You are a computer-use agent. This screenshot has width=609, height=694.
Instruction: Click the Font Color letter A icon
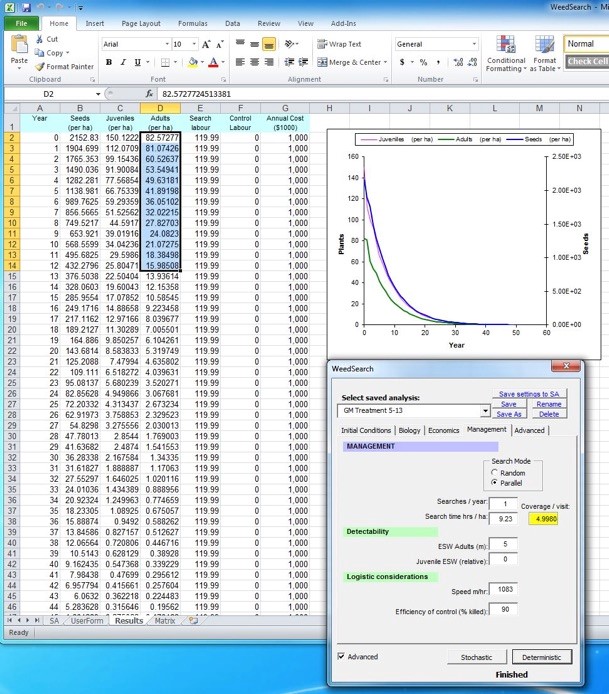tap(213, 62)
